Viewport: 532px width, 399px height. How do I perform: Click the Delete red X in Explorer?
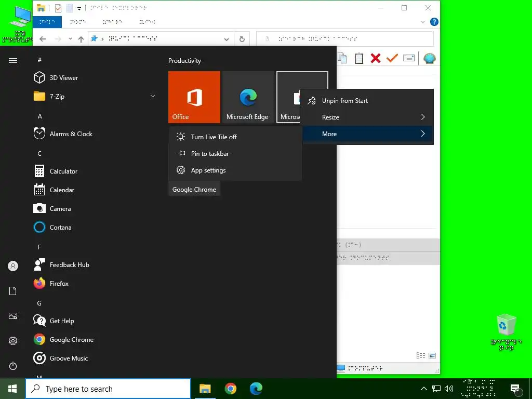(375, 58)
